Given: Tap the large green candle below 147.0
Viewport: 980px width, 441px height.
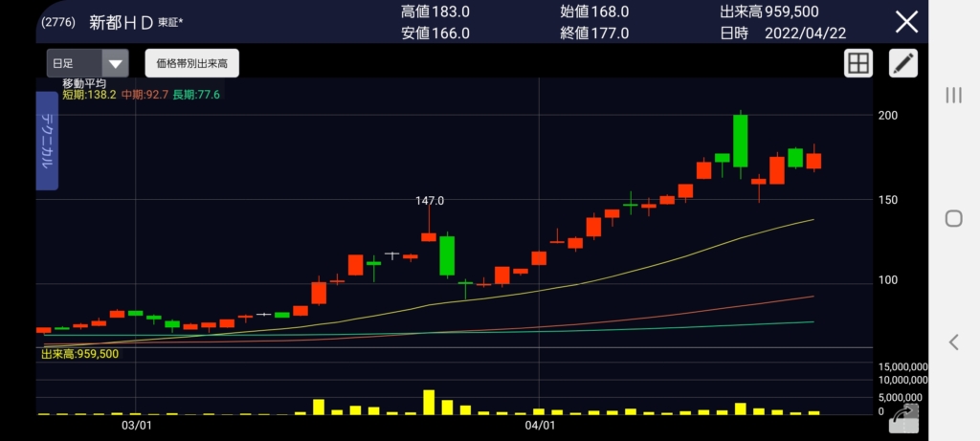Looking at the screenshot, I should pyautogui.click(x=447, y=254).
